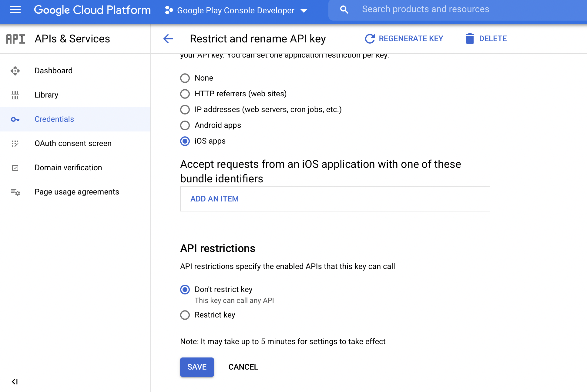This screenshot has height=392, width=587.
Task: Click the Page usage agreements icon
Action: pyautogui.click(x=15, y=192)
